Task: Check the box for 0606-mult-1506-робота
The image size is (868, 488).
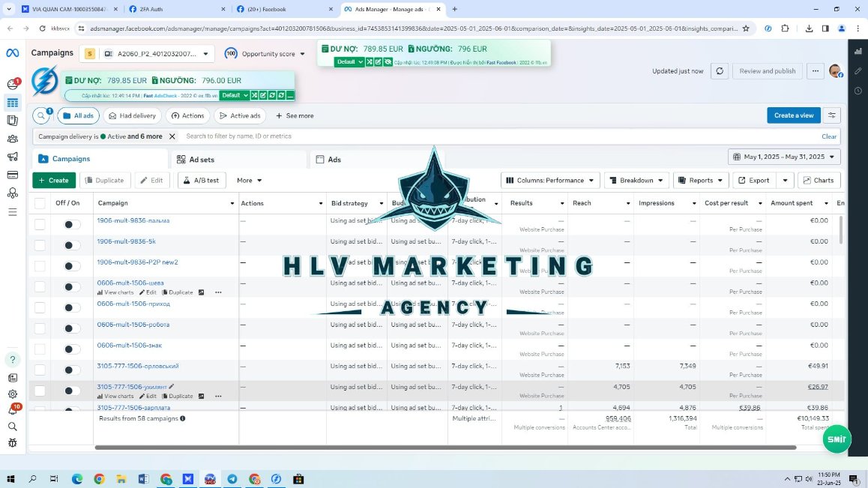Action: click(40, 328)
